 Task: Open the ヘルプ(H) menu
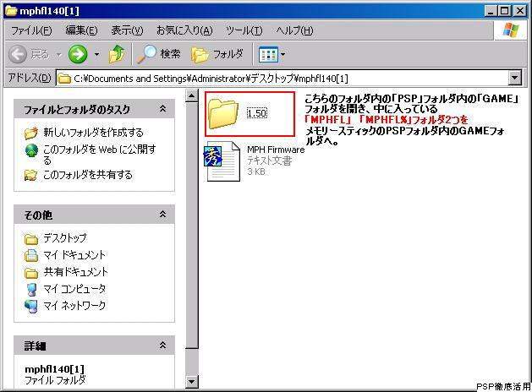click(294, 30)
